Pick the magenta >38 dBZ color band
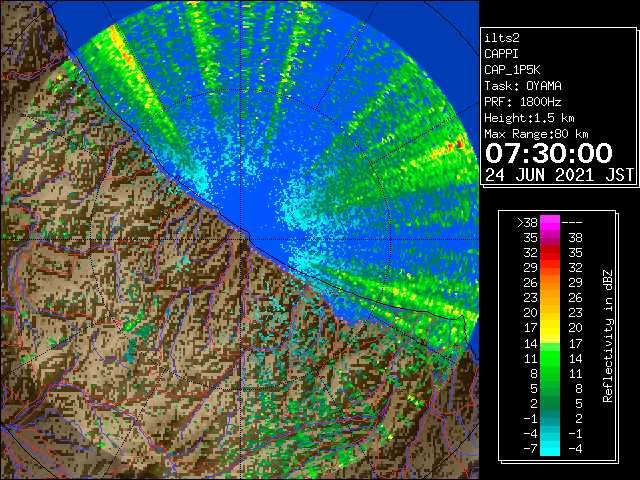 coord(550,222)
